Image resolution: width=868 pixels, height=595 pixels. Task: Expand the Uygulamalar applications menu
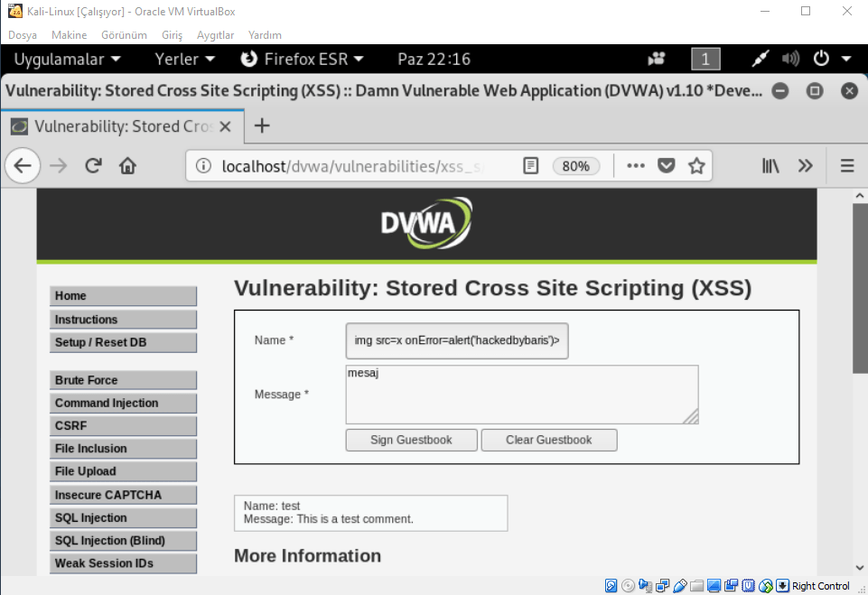(66, 60)
